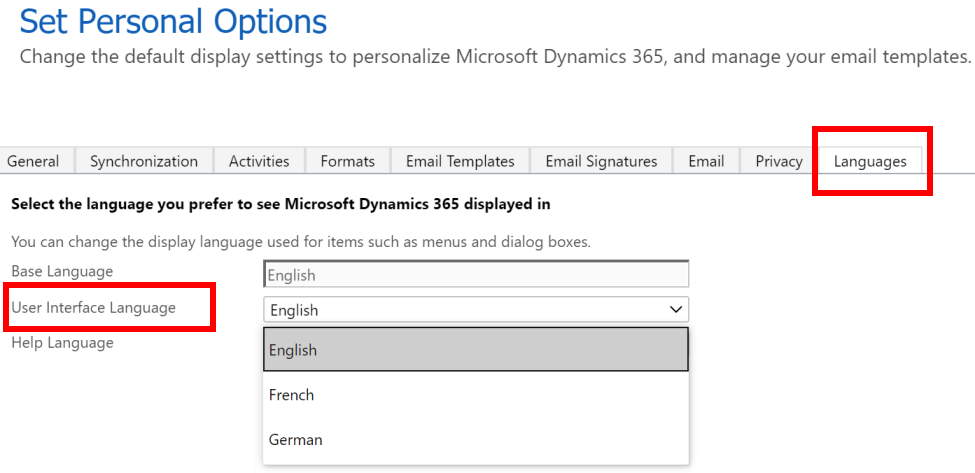Choose English in the dropdown list
This screenshot has height=473, width=975.
point(476,350)
